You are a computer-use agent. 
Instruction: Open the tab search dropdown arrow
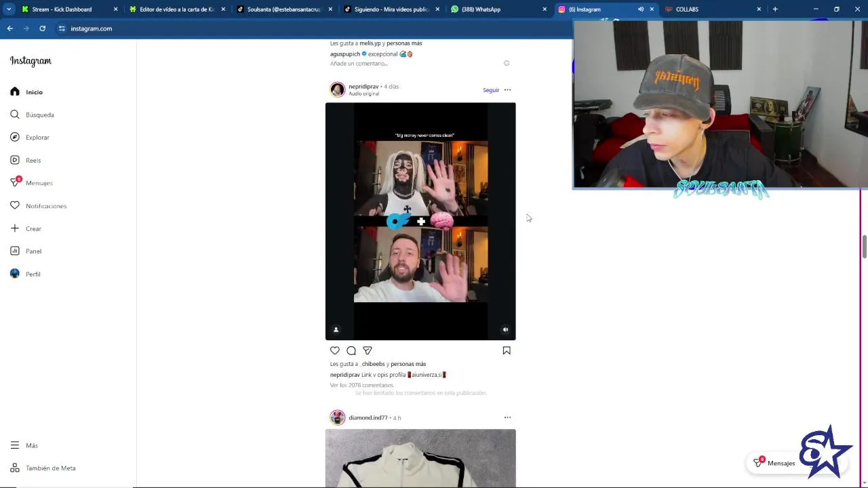tap(9, 9)
